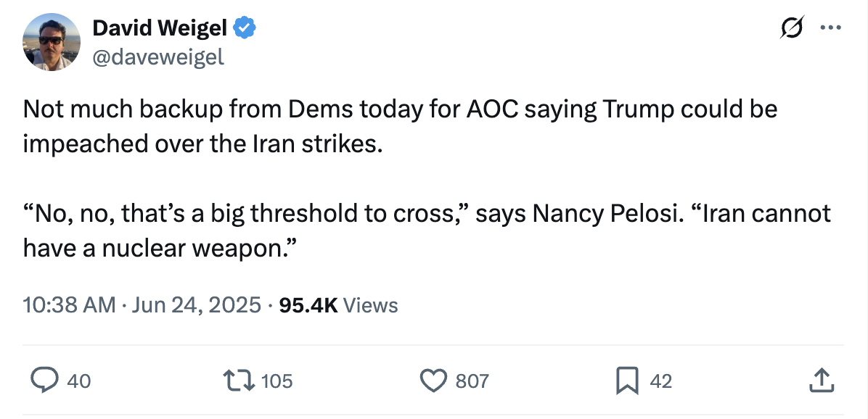View the 95.4K Views analytics

338,305
